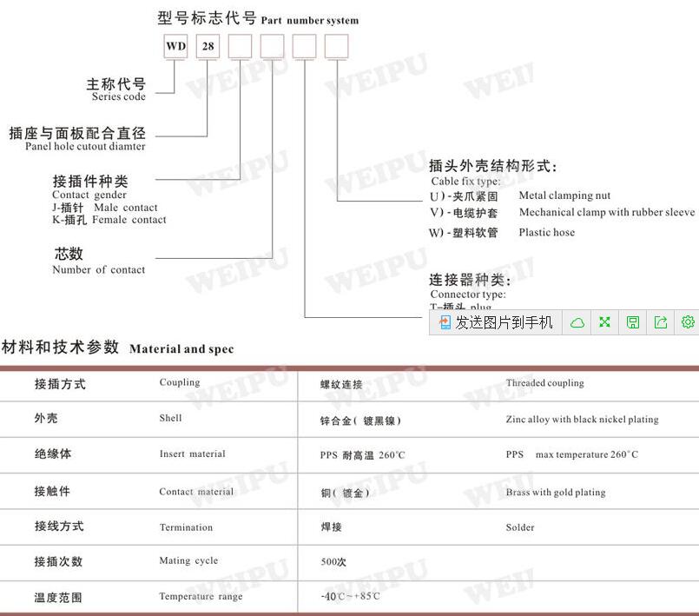Click 'Metal clamping nut' text

[x=564, y=195]
